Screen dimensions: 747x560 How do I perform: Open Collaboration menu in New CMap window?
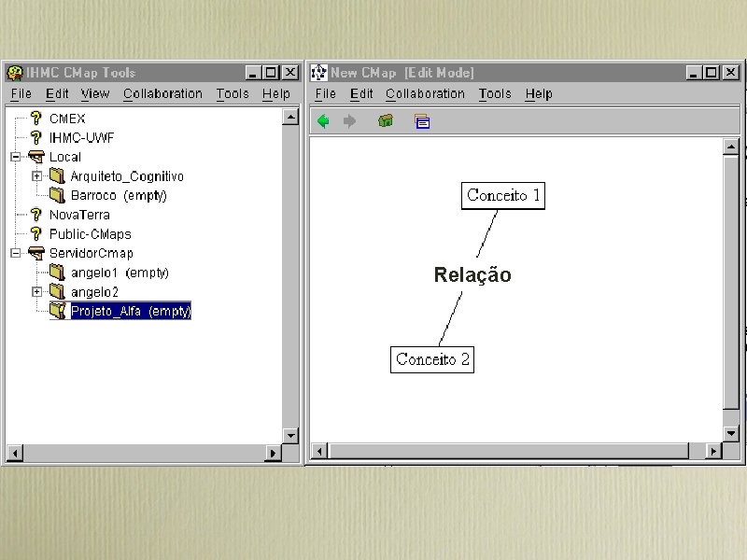pos(426,94)
